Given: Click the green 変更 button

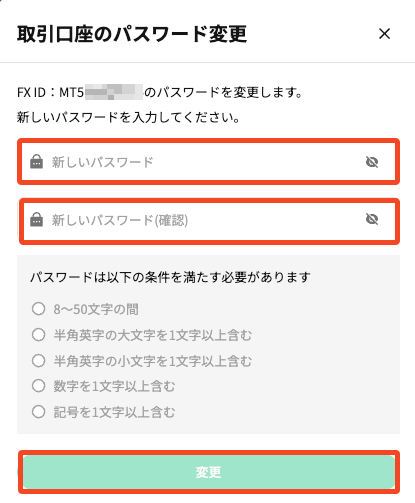Looking at the screenshot, I should click(x=208, y=472).
